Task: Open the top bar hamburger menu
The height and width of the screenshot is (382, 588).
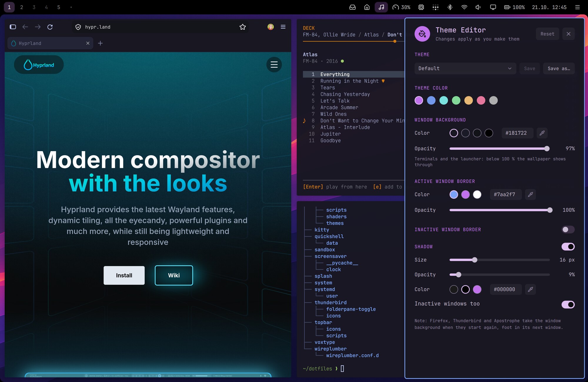Action: pyautogui.click(x=577, y=7)
